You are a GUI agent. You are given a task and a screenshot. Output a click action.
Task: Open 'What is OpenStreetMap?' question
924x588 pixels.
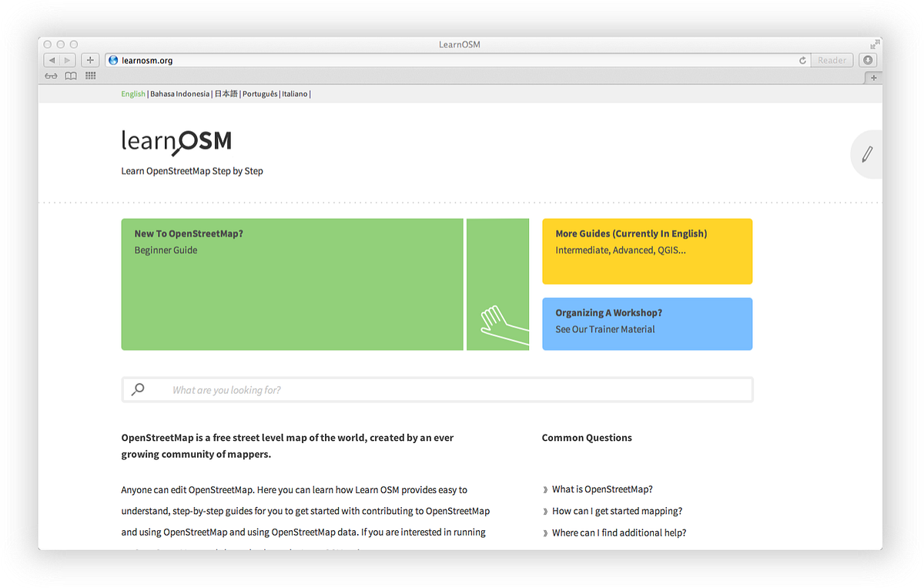[x=601, y=489]
